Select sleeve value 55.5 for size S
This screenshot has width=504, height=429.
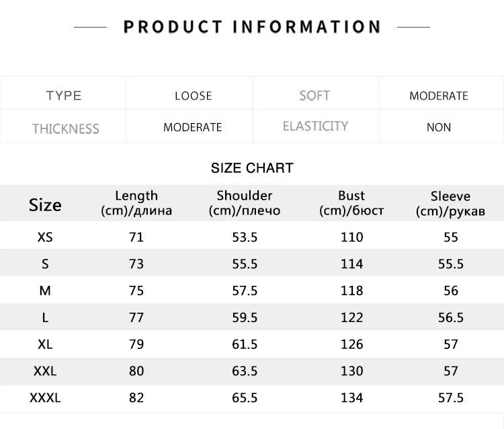[x=450, y=264]
